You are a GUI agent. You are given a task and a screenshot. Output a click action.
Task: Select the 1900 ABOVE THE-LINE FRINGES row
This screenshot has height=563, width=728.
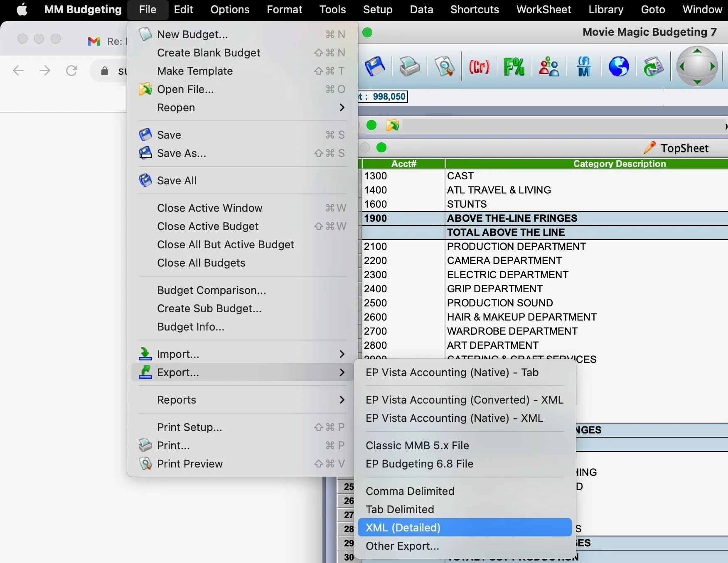point(545,218)
